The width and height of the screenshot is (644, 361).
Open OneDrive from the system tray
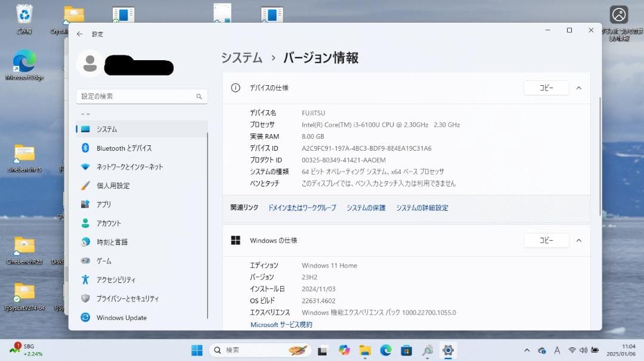541,350
